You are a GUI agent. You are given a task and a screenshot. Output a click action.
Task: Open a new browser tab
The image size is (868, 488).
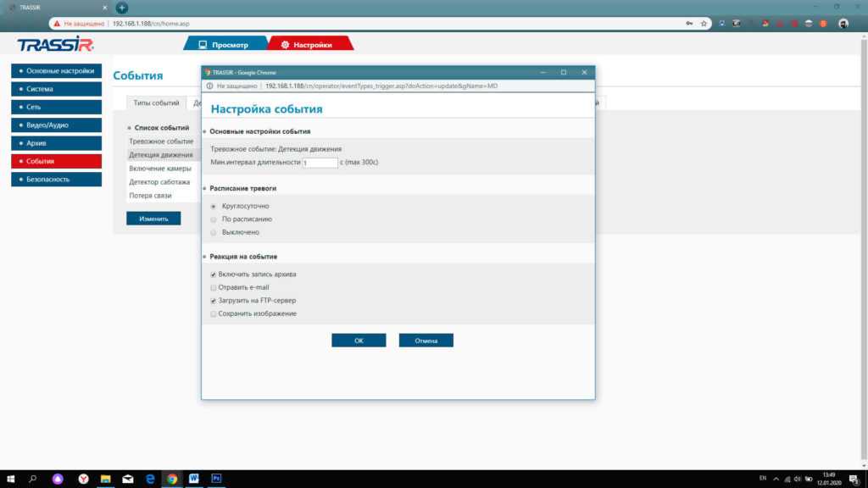pyautogui.click(x=121, y=8)
